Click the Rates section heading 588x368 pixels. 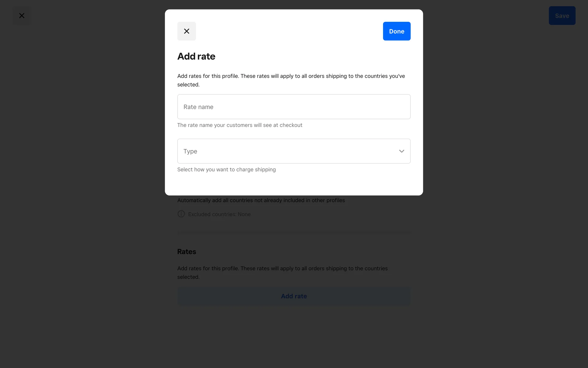[187, 251]
